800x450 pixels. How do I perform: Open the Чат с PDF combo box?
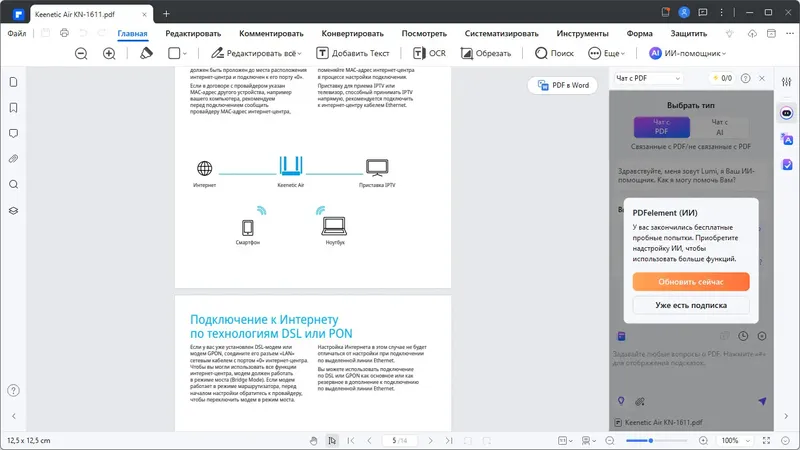point(648,78)
